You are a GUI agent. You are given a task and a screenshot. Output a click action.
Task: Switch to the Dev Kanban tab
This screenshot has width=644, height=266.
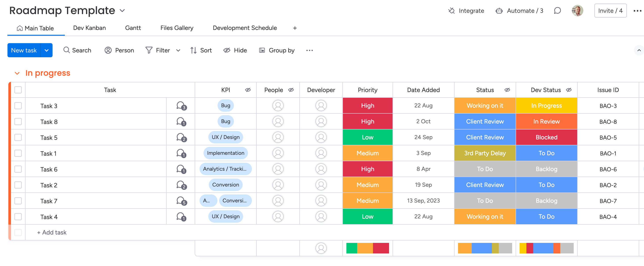(x=89, y=28)
